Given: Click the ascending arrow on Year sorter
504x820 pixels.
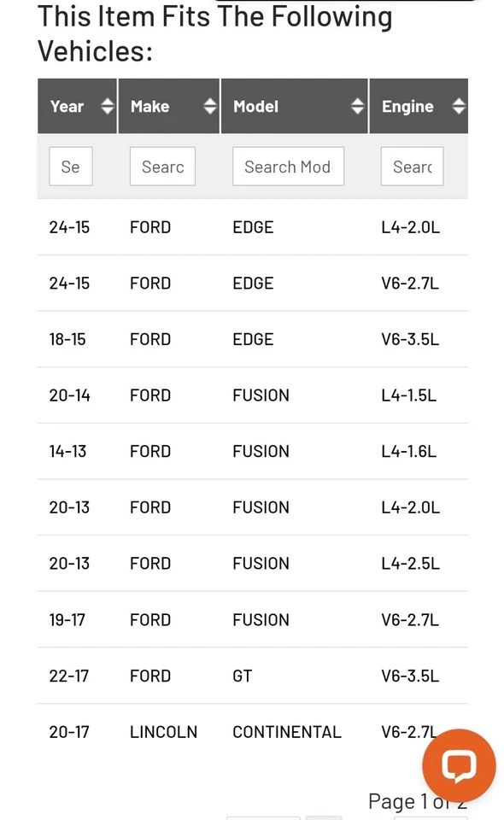Looking at the screenshot, I should (x=106, y=102).
